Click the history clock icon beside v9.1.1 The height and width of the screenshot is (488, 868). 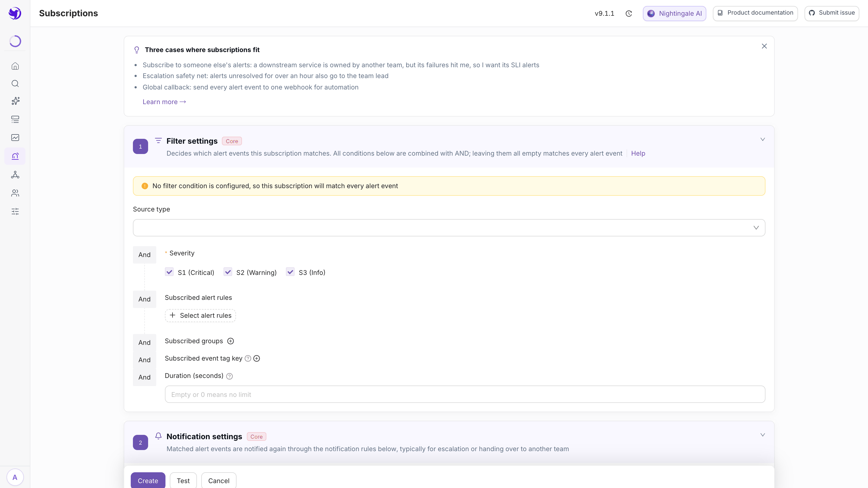pyautogui.click(x=629, y=14)
